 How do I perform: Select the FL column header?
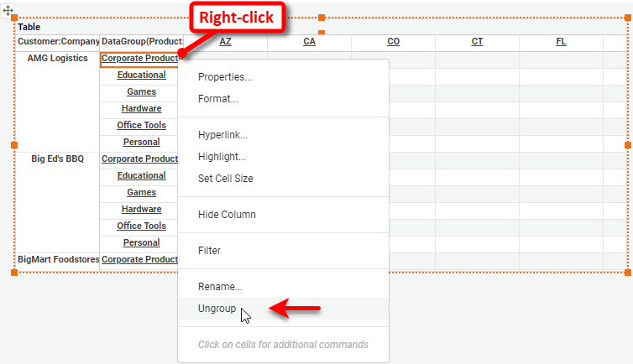tap(561, 41)
